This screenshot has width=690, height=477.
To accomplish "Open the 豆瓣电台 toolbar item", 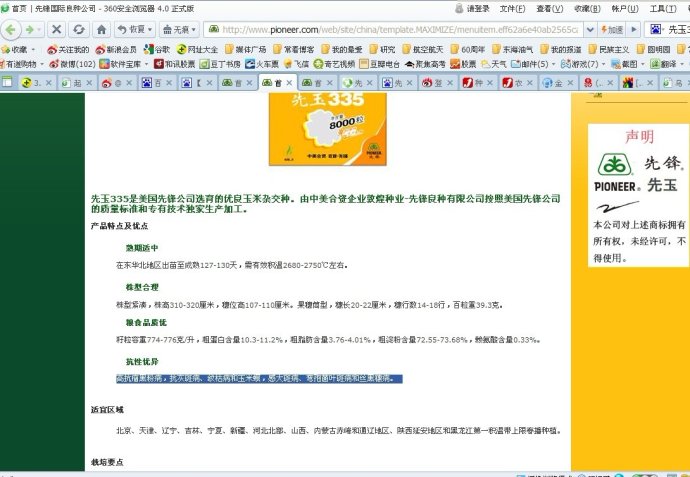I will (379, 64).
